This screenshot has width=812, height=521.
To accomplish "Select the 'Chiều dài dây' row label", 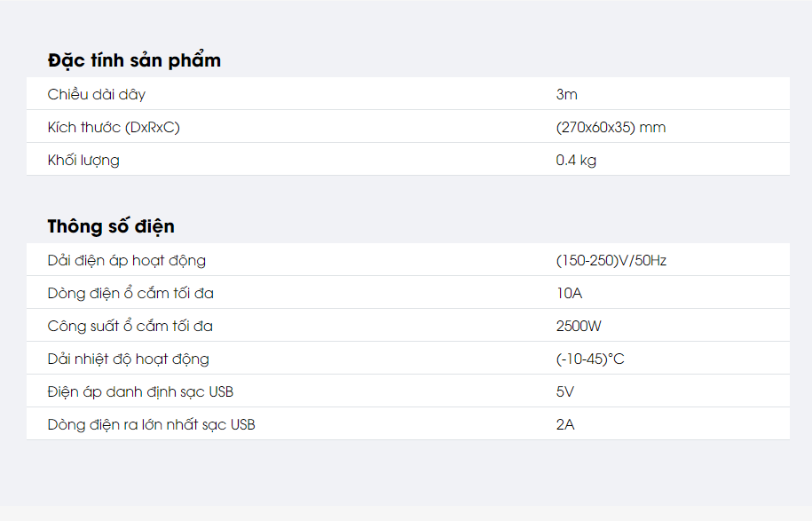I will click(97, 94).
